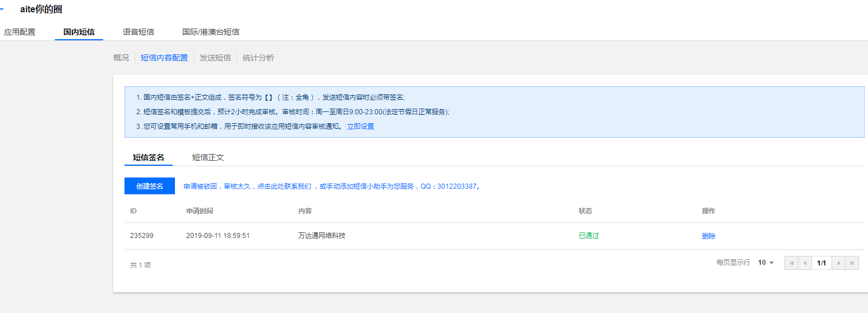Click the 1/1 page number field
Screen dimensions: 868x313
tap(821, 263)
